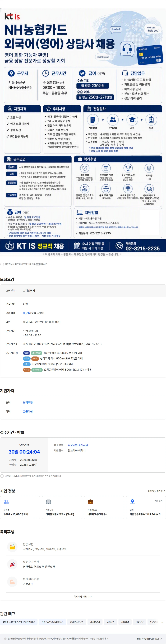Screen dimensions: 166x644
Task: Click the 30일 remaining time countdown
Action: coord(24,452)
